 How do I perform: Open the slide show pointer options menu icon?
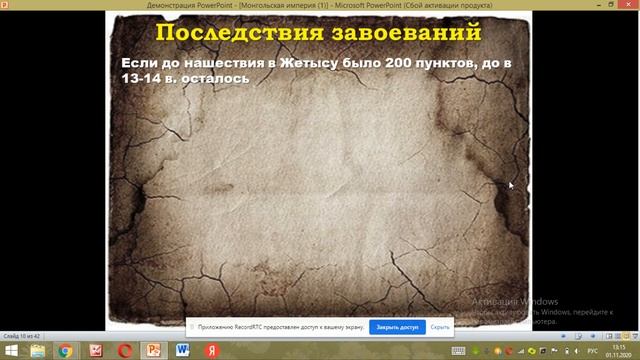578,336
